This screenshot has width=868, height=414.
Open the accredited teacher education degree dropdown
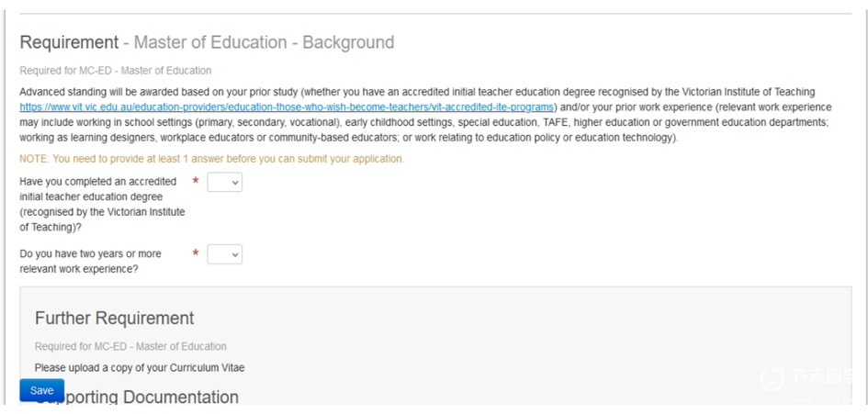click(x=224, y=182)
